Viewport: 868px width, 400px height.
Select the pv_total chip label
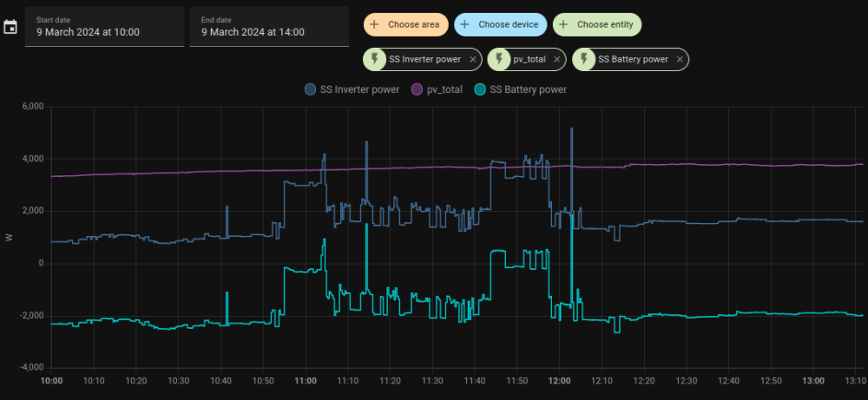pos(529,60)
